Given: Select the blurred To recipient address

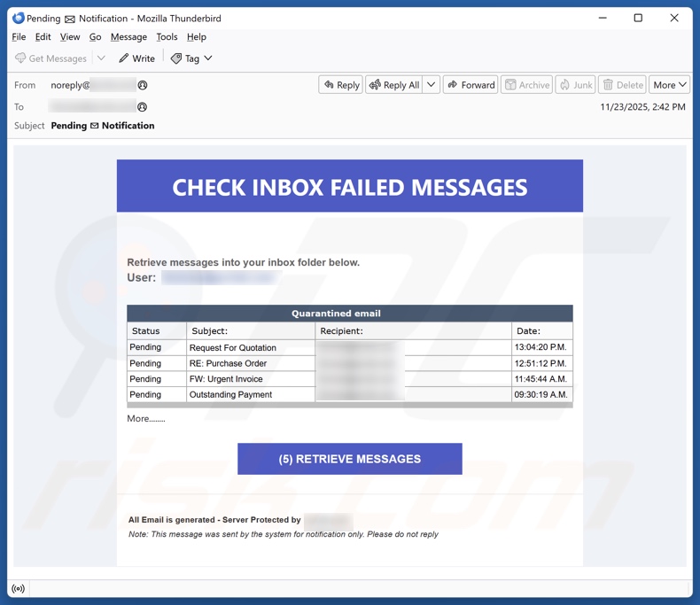Looking at the screenshot, I should click(x=92, y=106).
